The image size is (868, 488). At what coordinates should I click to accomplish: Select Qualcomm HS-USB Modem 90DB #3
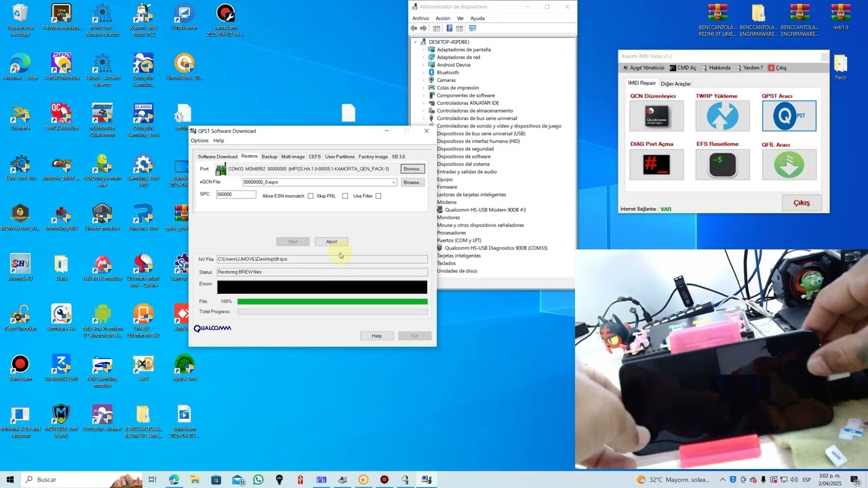point(485,210)
